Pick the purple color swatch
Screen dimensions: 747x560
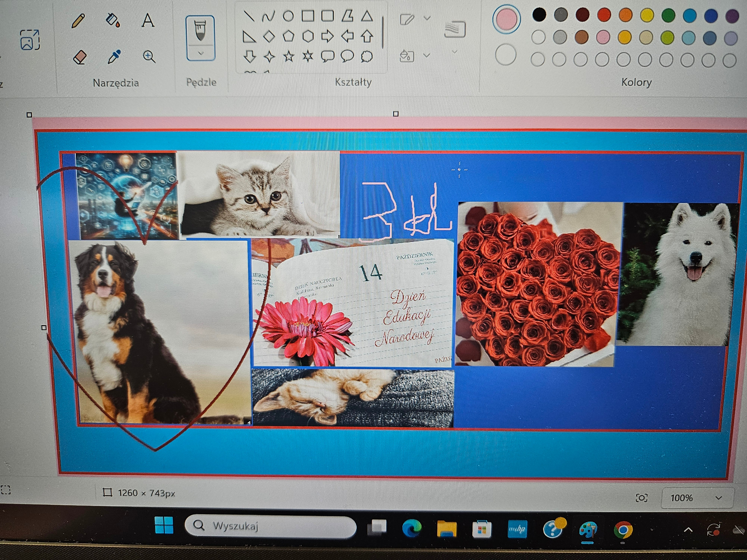point(732,16)
